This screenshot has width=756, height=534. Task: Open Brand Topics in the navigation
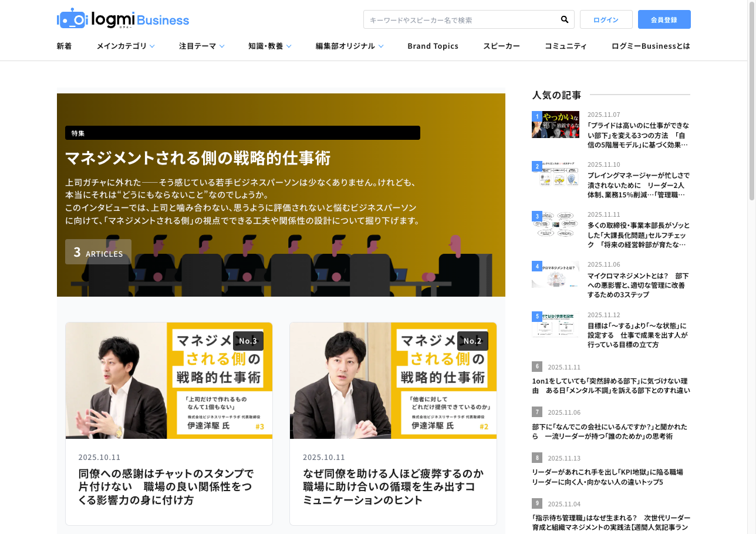(x=433, y=46)
